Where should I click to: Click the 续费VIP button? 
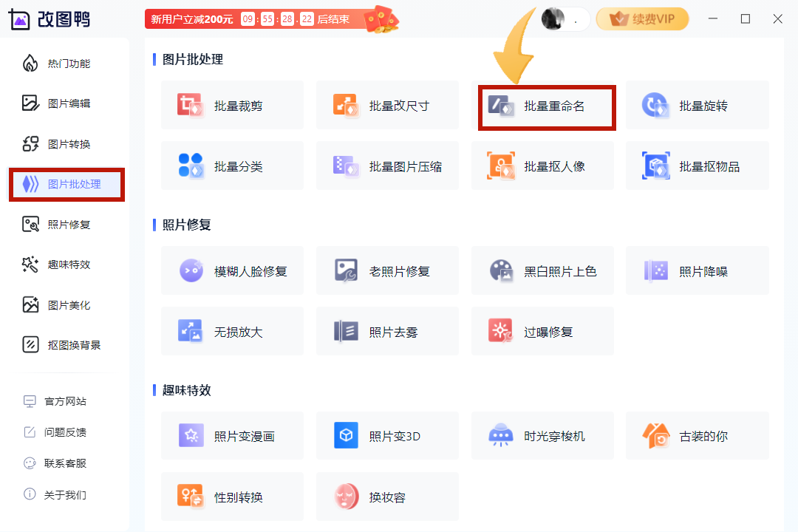pyautogui.click(x=642, y=18)
